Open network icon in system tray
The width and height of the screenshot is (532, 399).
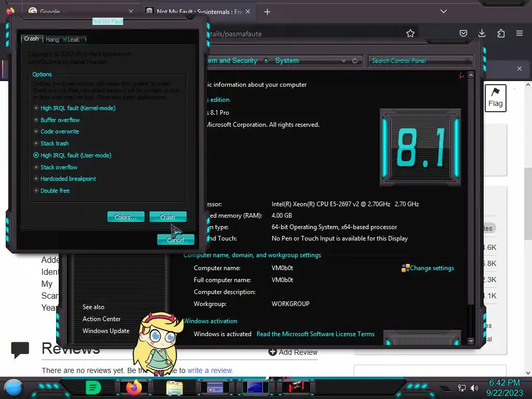click(x=461, y=388)
